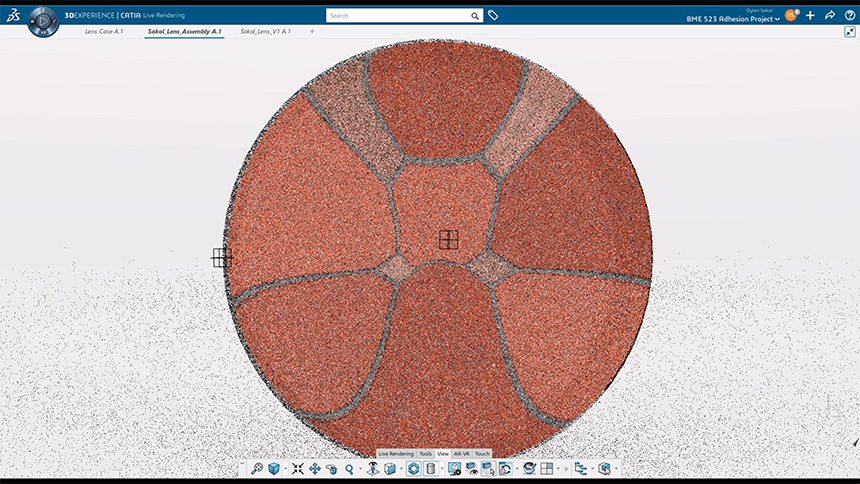Toggle the eye visibility icon in toolbar

click(x=472, y=468)
